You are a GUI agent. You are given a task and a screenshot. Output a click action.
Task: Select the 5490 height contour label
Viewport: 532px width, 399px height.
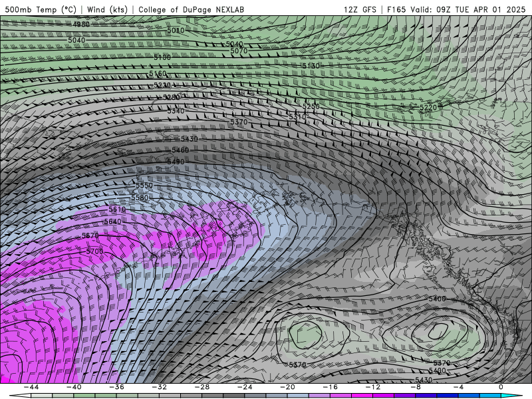[x=176, y=162]
